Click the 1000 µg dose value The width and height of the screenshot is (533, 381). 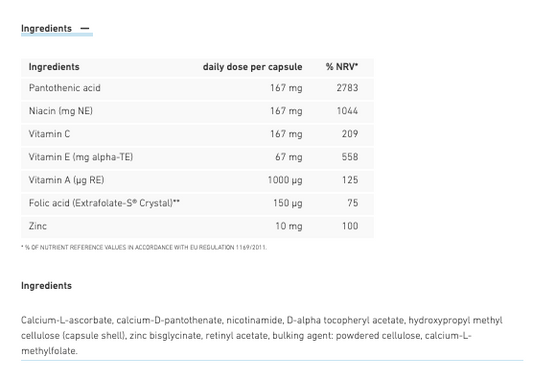pos(285,180)
